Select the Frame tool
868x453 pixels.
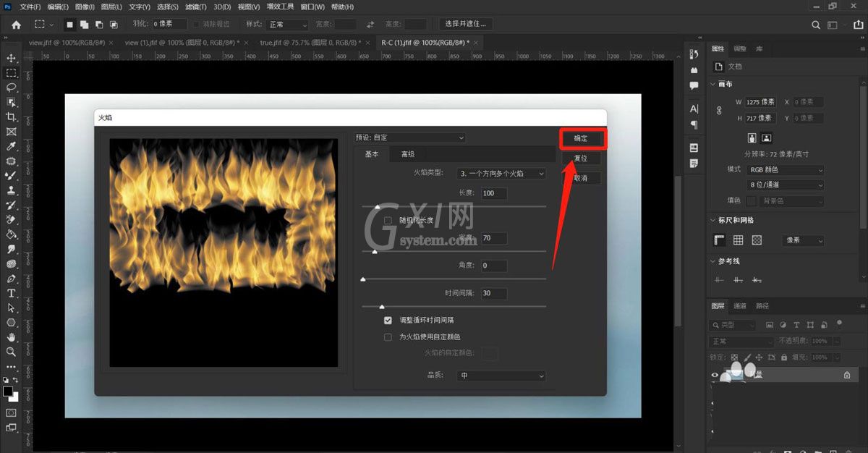pyautogui.click(x=11, y=132)
